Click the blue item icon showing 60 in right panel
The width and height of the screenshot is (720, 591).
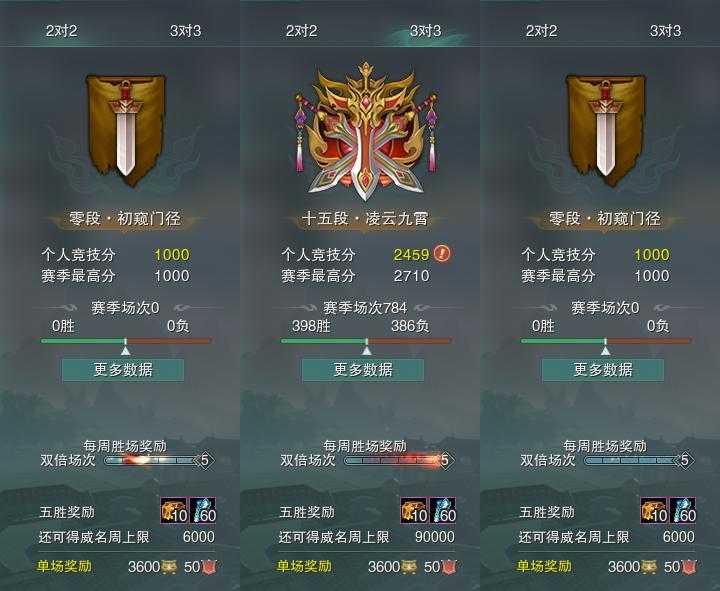pyautogui.click(x=683, y=511)
